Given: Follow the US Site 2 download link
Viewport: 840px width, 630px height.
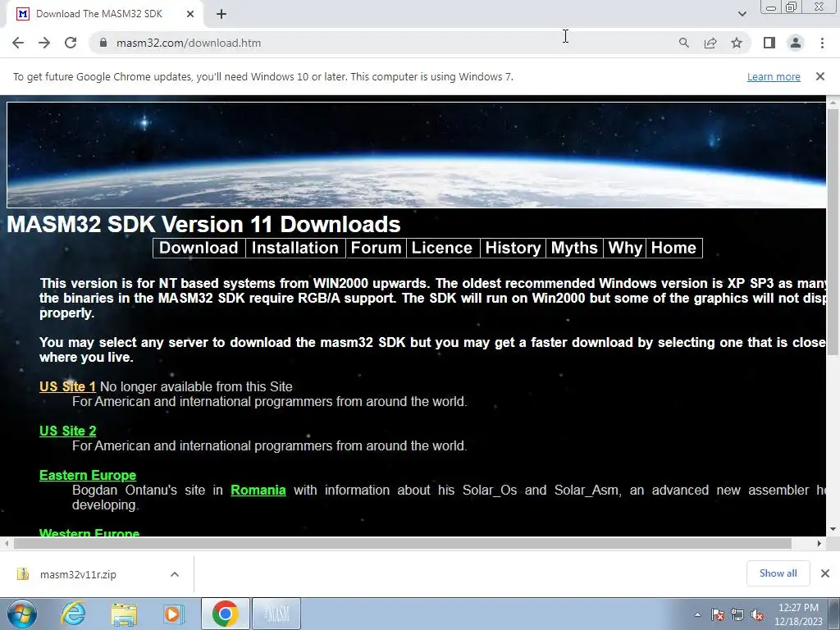Looking at the screenshot, I should 67,431.
